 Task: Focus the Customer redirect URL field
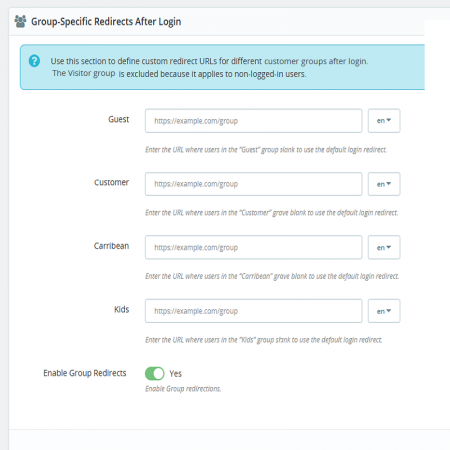pos(254,184)
